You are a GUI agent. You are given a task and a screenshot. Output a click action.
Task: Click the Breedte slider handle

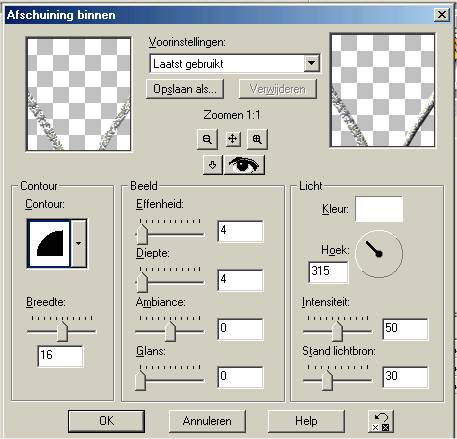pyautogui.click(x=62, y=331)
